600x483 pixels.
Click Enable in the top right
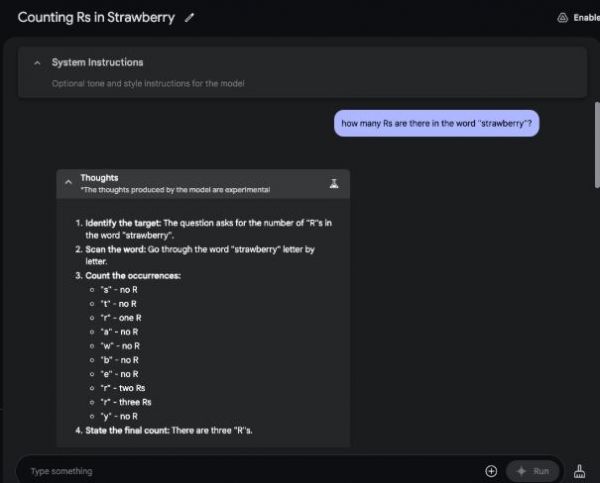click(586, 18)
